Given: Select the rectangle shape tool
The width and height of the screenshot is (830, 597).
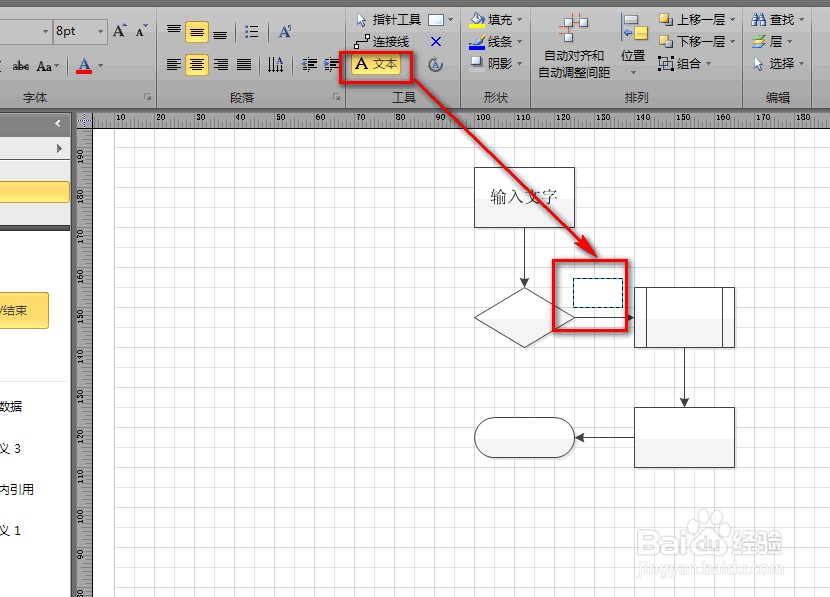Looking at the screenshot, I should pyautogui.click(x=436, y=20).
